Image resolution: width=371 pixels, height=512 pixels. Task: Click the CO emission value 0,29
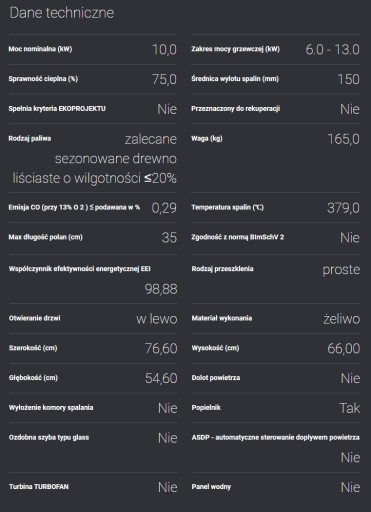click(x=164, y=208)
